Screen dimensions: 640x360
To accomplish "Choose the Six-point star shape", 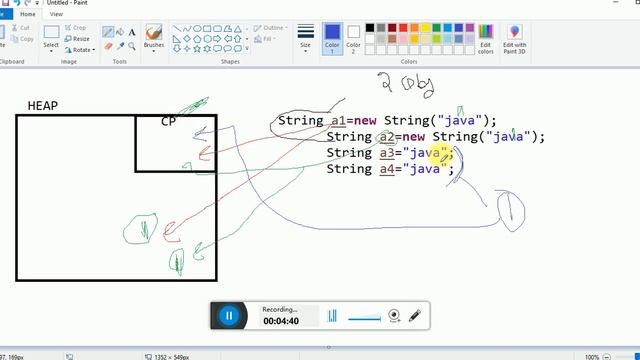I will click(207, 49).
